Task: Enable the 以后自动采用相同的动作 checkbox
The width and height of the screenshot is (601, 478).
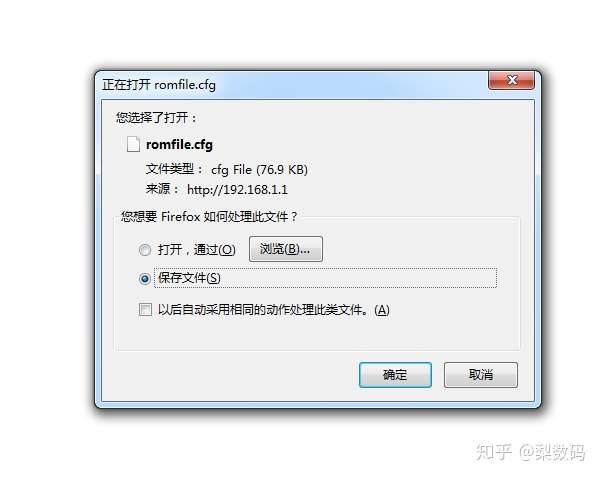Action: click(145, 309)
